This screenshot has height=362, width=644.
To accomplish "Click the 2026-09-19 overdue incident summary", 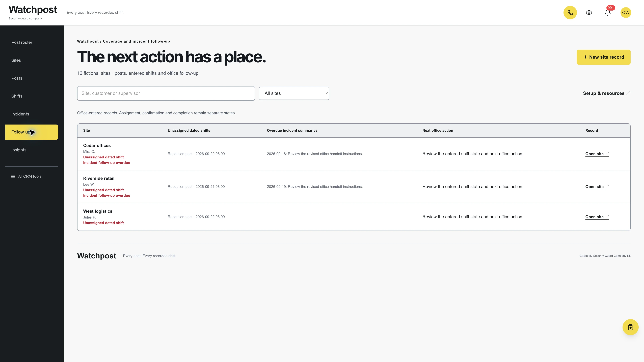I will coord(314,187).
